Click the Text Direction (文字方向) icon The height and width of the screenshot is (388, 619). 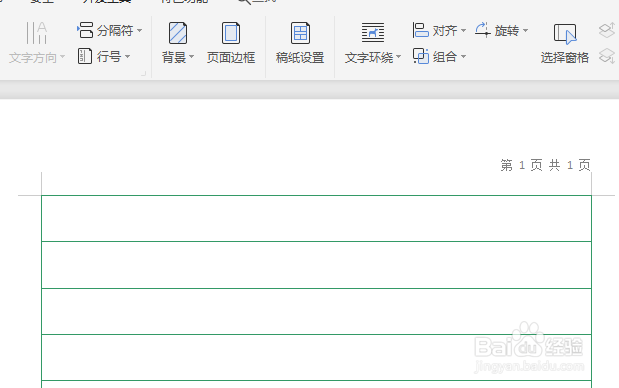[x=36, y=33]
